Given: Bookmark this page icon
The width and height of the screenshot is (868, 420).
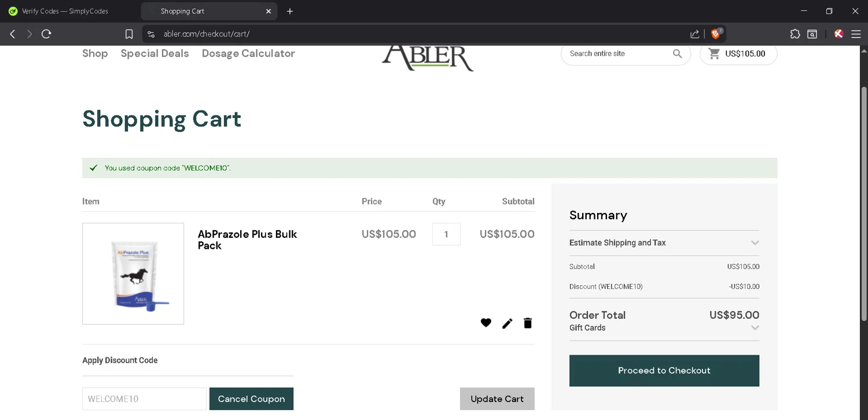Looking at the screenshot, I should point(129,34).
